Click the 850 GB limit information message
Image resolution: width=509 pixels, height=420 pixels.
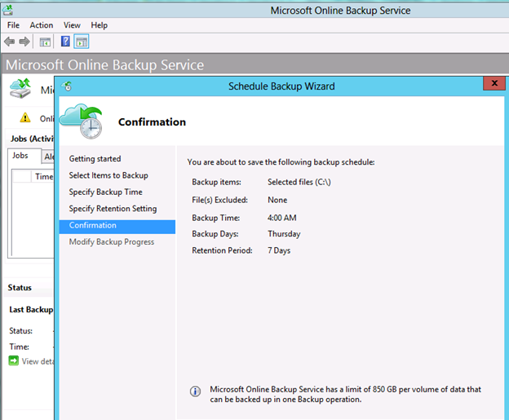(x=345, y=394)
